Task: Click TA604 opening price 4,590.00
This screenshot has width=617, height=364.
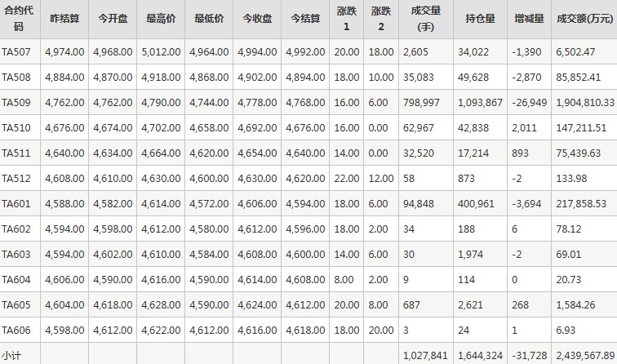Action: (x=113, y=279)
